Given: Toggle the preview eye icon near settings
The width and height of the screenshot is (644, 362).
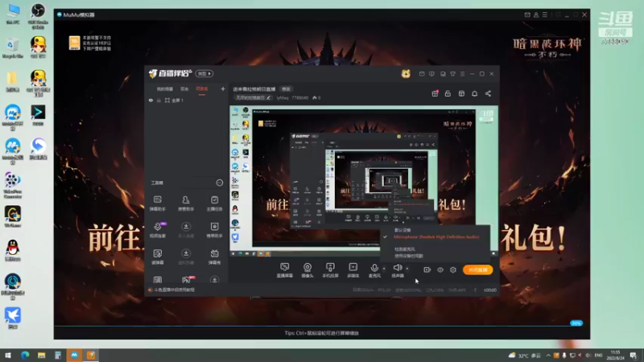Looking at the screenshot, I should pyautogui.click(x=440, y=269).
